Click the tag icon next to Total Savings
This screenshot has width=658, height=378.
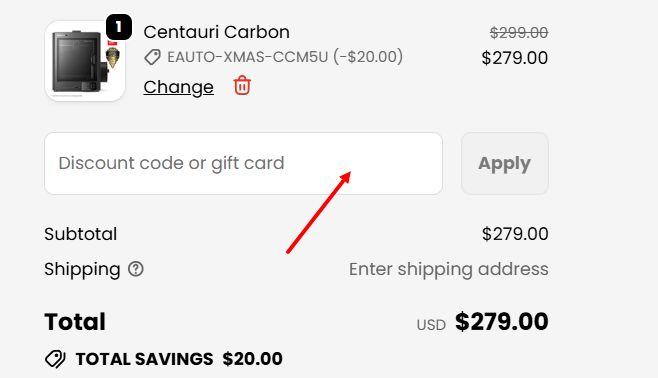[55, 359]
